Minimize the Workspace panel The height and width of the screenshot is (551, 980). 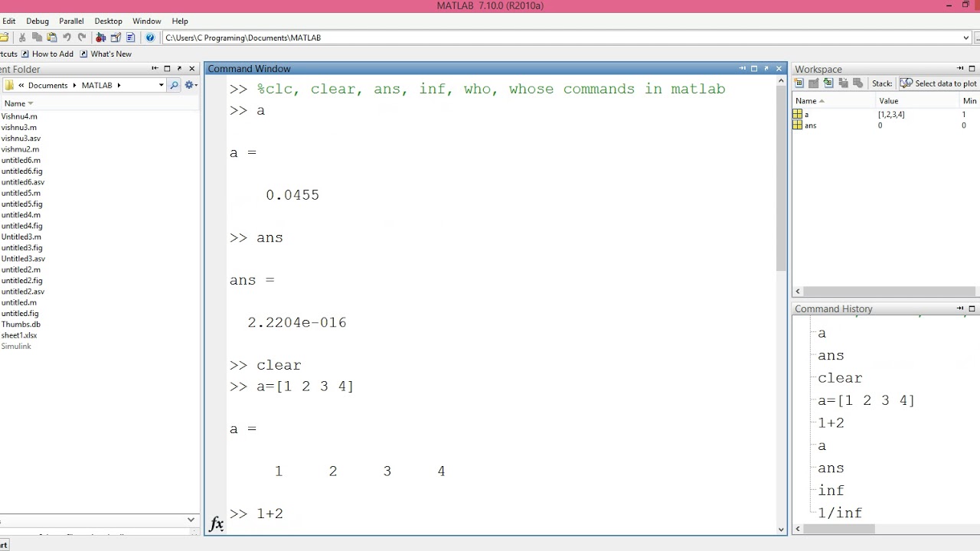[960, 69]
